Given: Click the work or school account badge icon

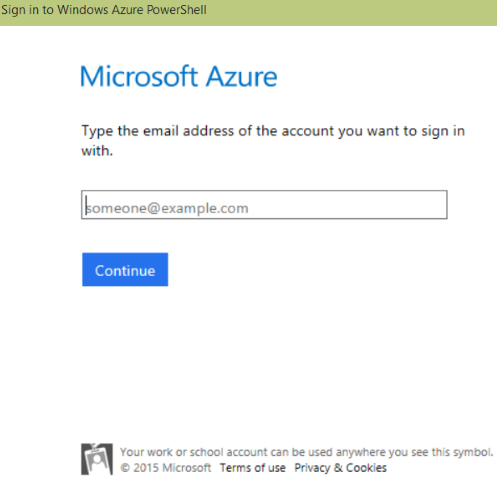Looking at the screenshot, I should pyautogui.click(x=97, y=459).
